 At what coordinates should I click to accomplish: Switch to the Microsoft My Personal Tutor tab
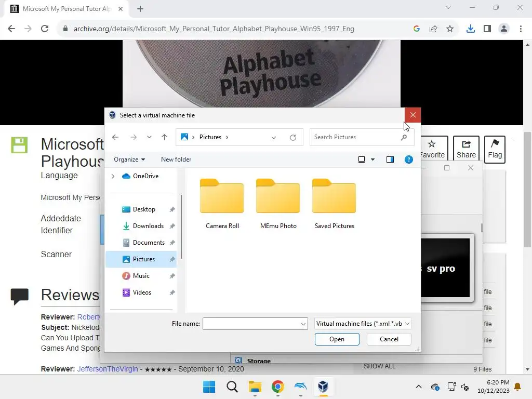66,9
